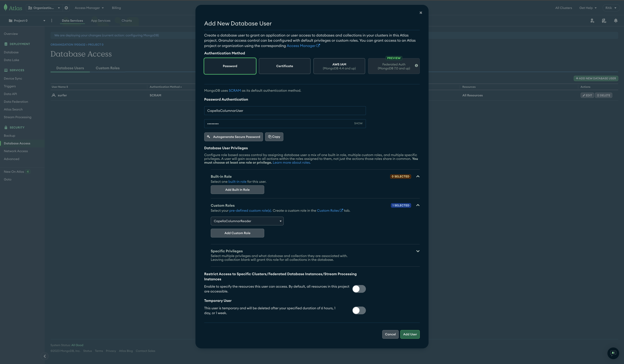Enable restricting access to specific clusters

tap(359, 289)
